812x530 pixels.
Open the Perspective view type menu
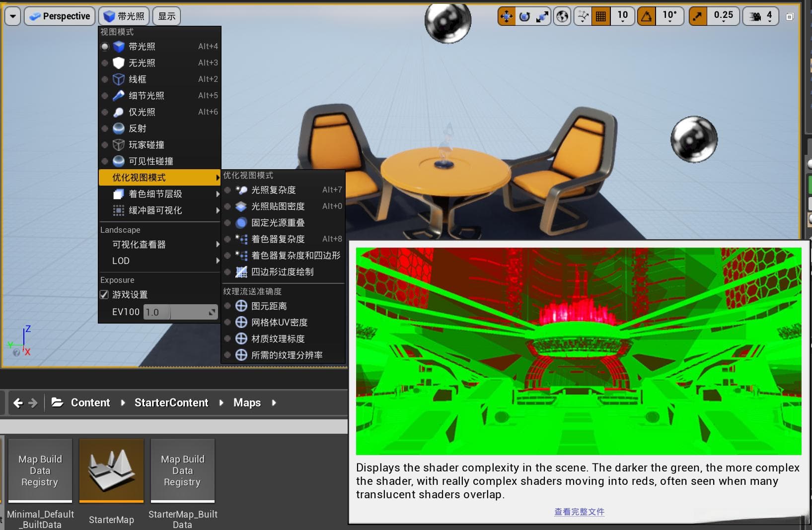tap(60, 16)
